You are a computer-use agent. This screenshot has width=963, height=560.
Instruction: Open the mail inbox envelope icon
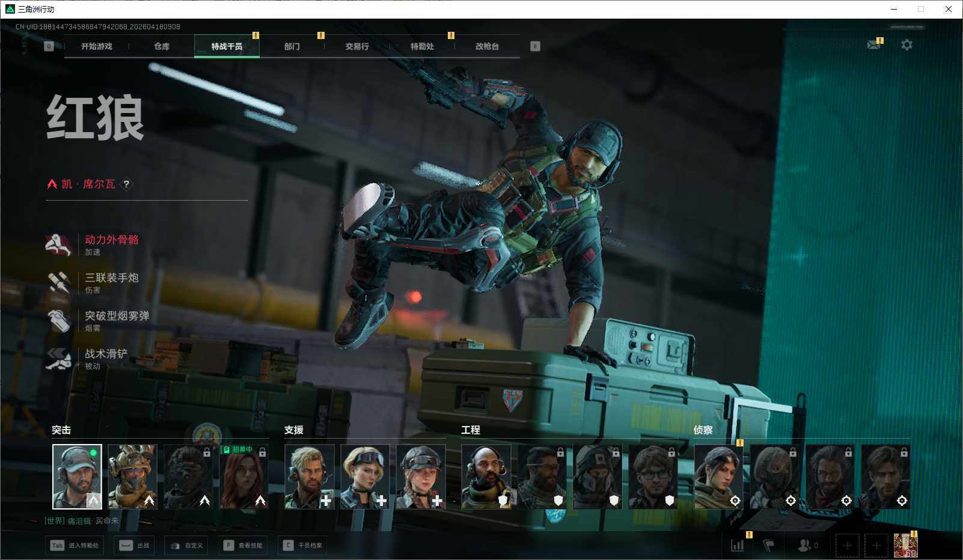(873, 45)
